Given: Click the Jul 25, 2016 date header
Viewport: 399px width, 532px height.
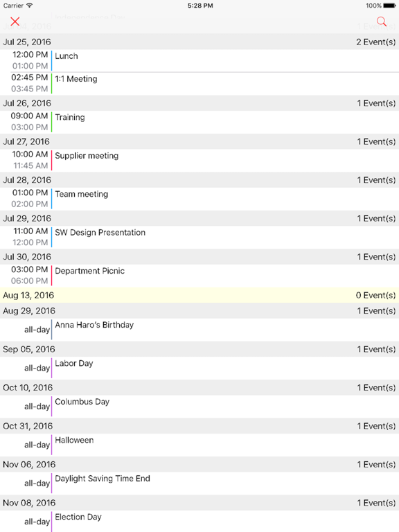Looking at the screenshot, I should pyautogui.click(x=199, y=42).
